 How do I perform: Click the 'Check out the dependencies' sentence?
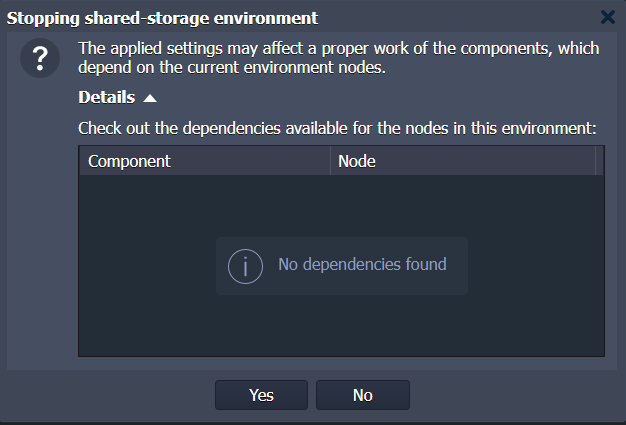pyautogui.click(x=337, y=128)
